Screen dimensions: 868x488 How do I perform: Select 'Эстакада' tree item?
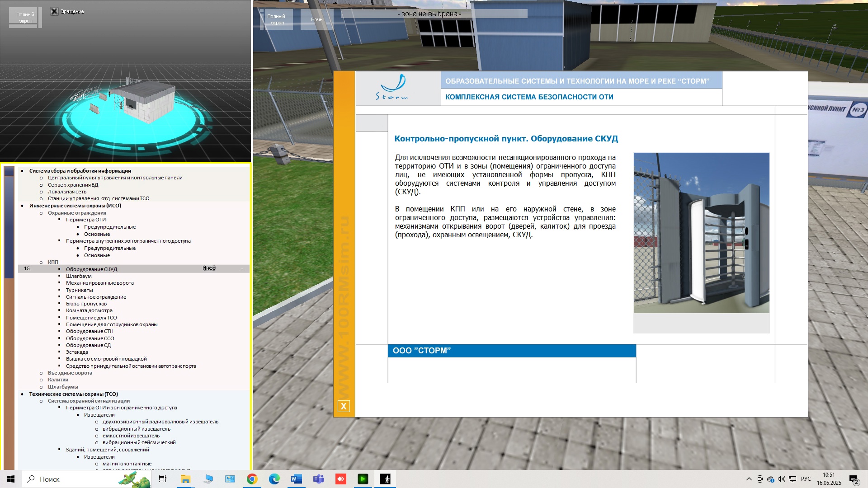77,352
